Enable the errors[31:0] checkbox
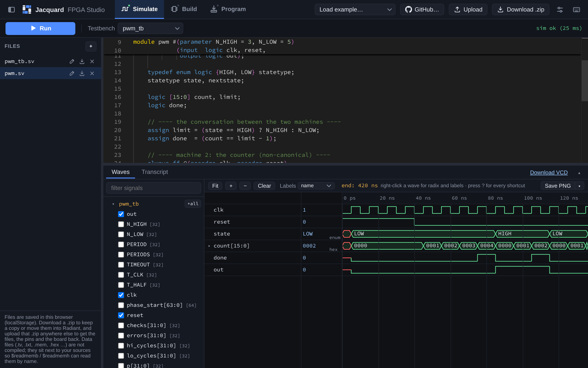The height and width of the screenshot is (368, 588). (x=121, y=335)
